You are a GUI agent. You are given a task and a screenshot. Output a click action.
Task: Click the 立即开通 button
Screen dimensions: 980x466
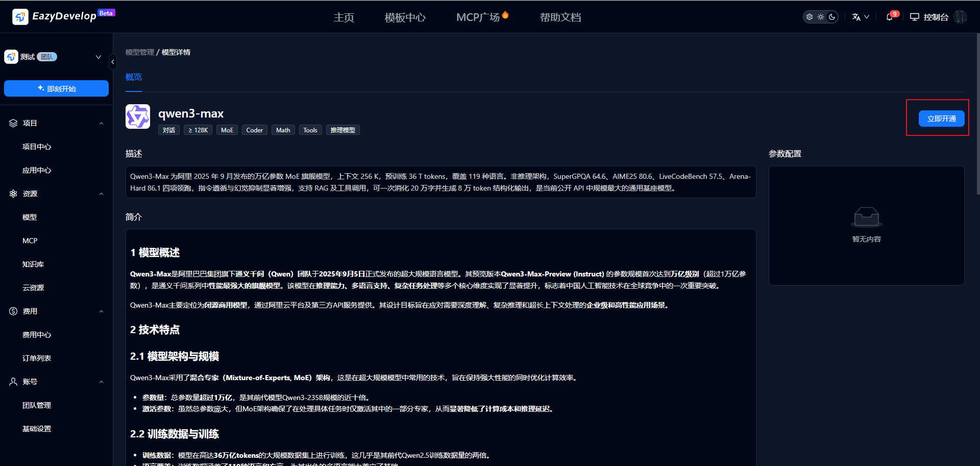coord(941,119)
